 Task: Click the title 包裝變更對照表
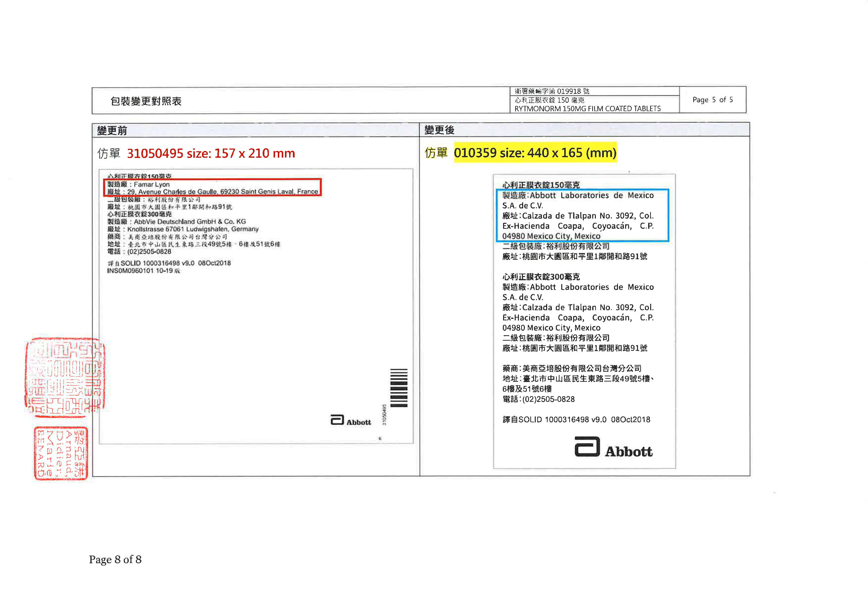point(146,101)
